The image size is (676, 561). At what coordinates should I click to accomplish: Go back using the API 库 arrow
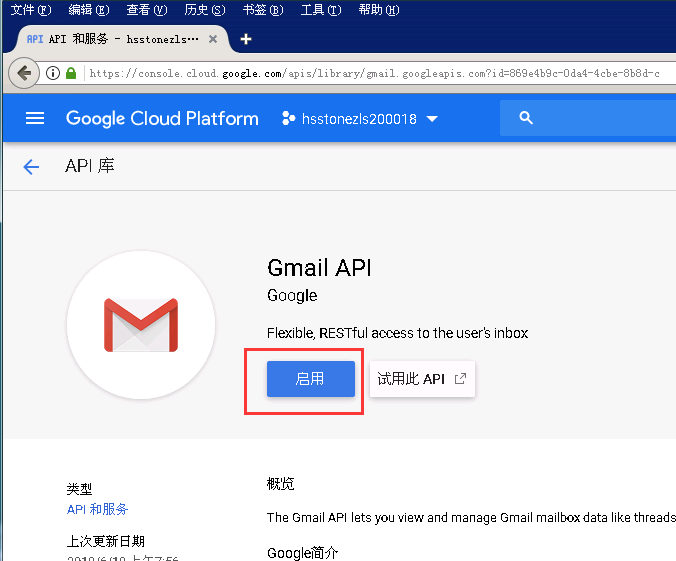[31, 166]
